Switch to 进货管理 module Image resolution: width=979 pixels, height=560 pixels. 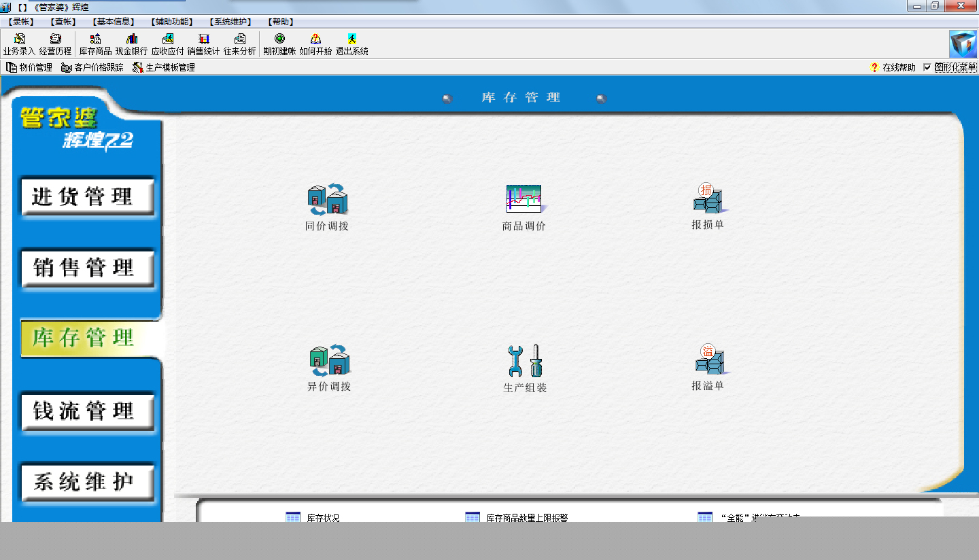(88, 197)
